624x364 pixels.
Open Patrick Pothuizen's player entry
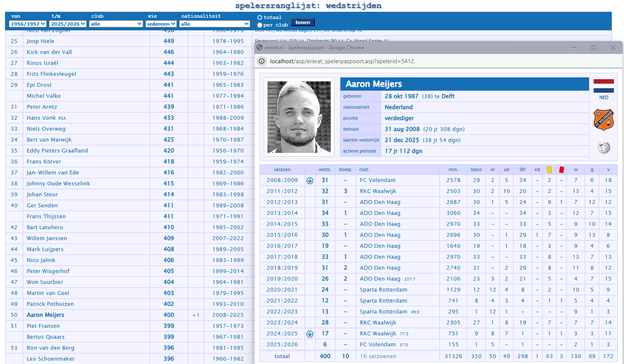50,304
